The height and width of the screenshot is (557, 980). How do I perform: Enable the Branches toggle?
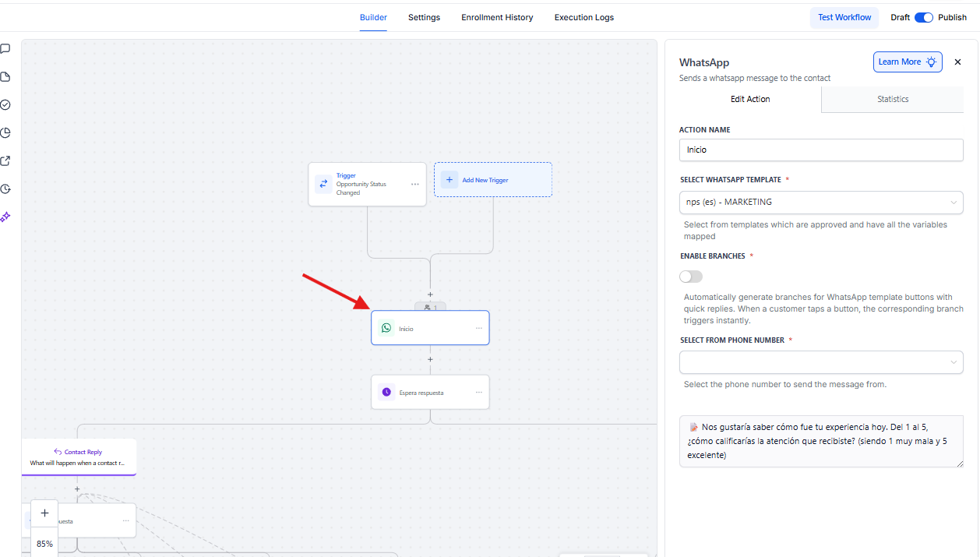691,277
